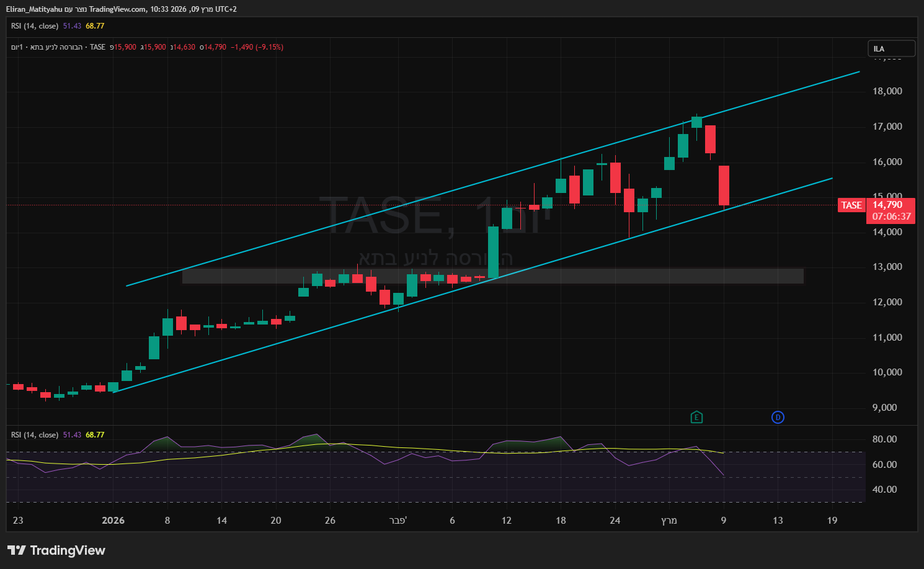Click the 17,000 price axis label
The width and height of the screenshot is (924, 569).
click(x=887, y=127)
